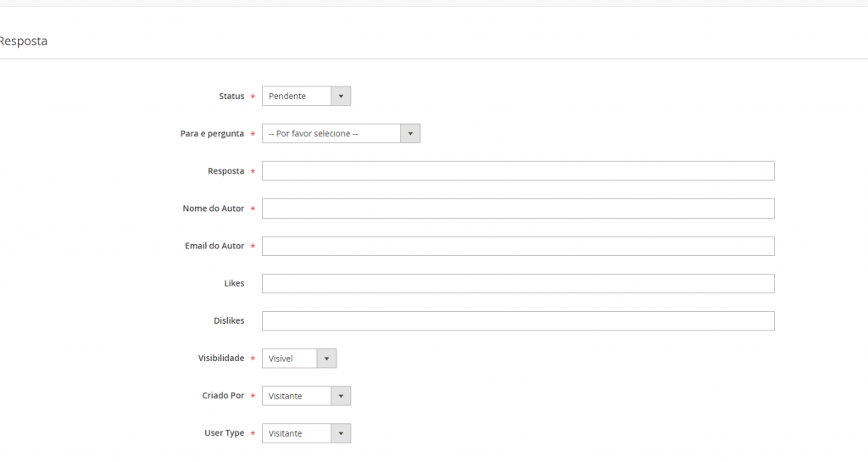Click into the Nome do Autor field
The image size is (868, 462).
tap(518, 209)
